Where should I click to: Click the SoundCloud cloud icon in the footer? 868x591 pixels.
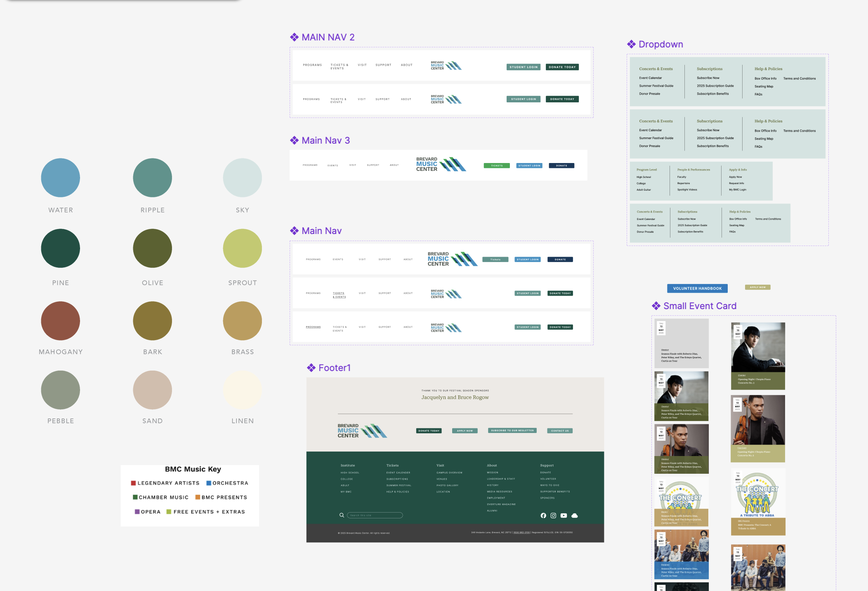point(575,515)
